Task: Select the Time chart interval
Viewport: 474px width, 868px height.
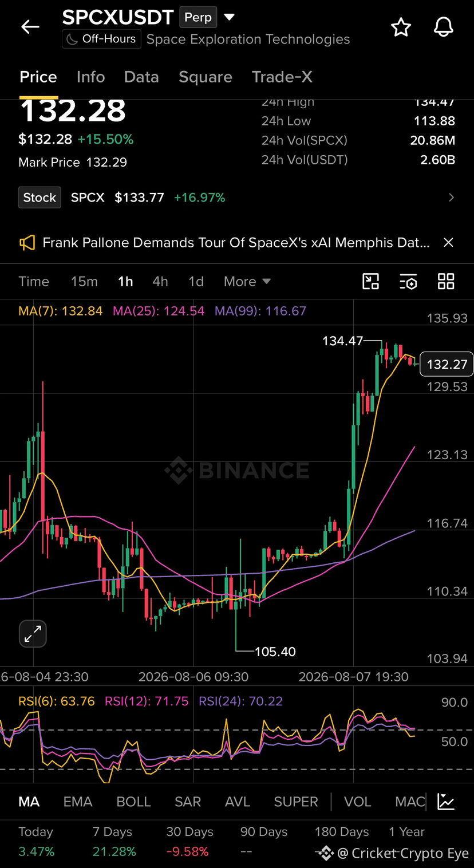Action: (34, 281)
